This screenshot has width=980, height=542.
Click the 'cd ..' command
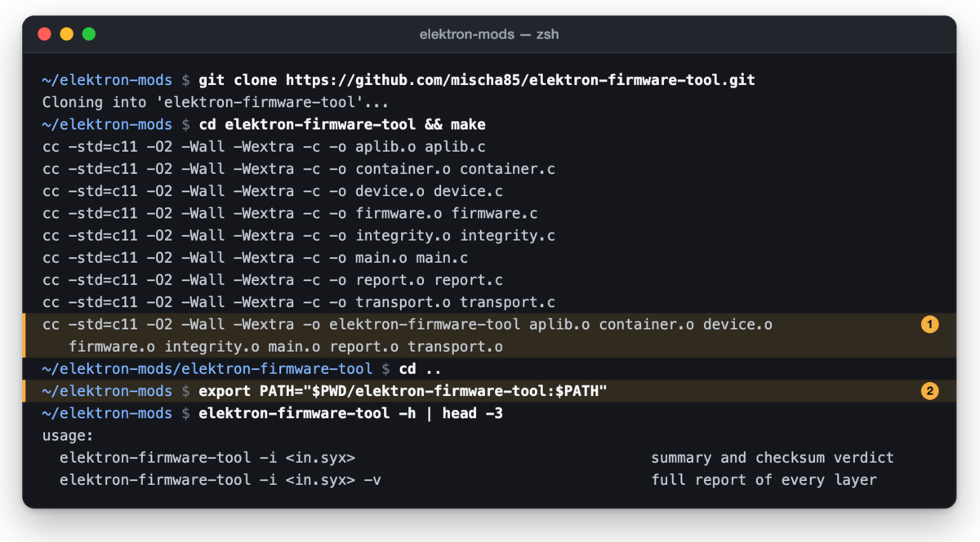(x=421, y=369)
